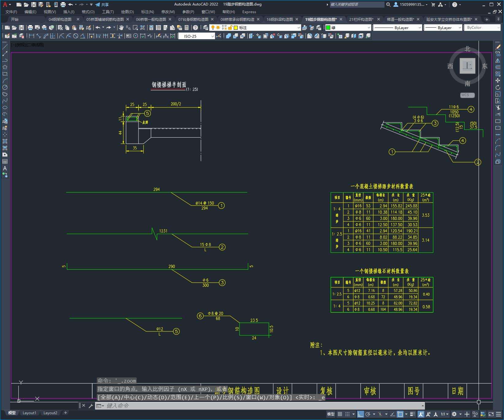This screenshot has width=504, height=420.
Task: Click the Rotate tool in Modify toolbar
Action: pos(498,87)
